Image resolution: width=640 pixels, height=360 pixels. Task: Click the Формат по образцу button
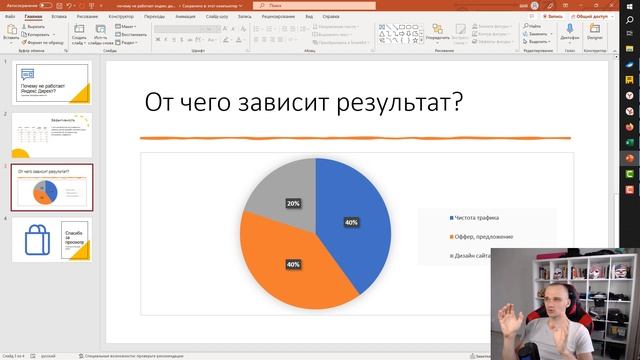(x=42, y=42)
